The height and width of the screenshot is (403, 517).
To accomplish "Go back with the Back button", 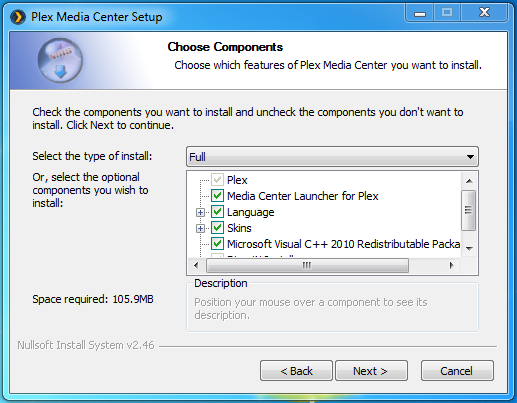I will 296,370.
